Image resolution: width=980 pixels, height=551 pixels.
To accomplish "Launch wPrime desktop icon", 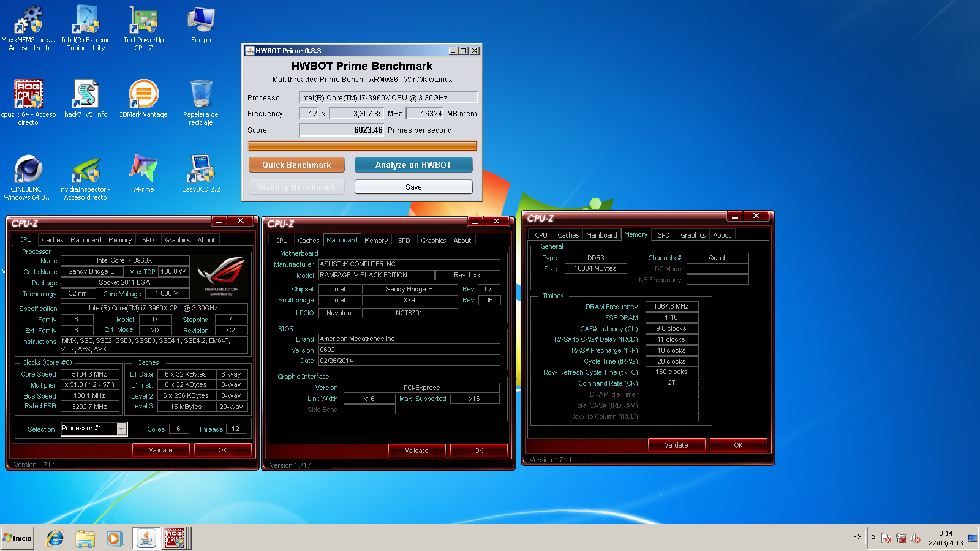I will point(143,174).
